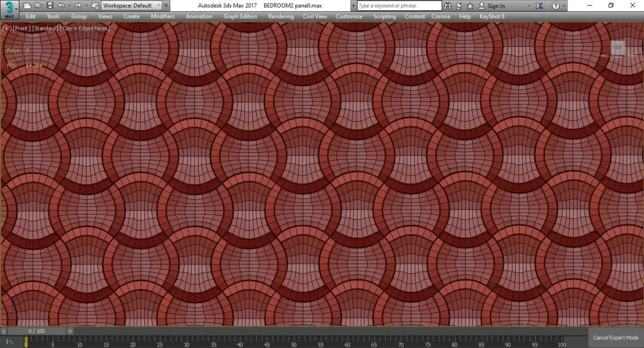This screenshot has height=348, width=644.
Task: Open the Views menu
Action: click(x=105, y=16)
